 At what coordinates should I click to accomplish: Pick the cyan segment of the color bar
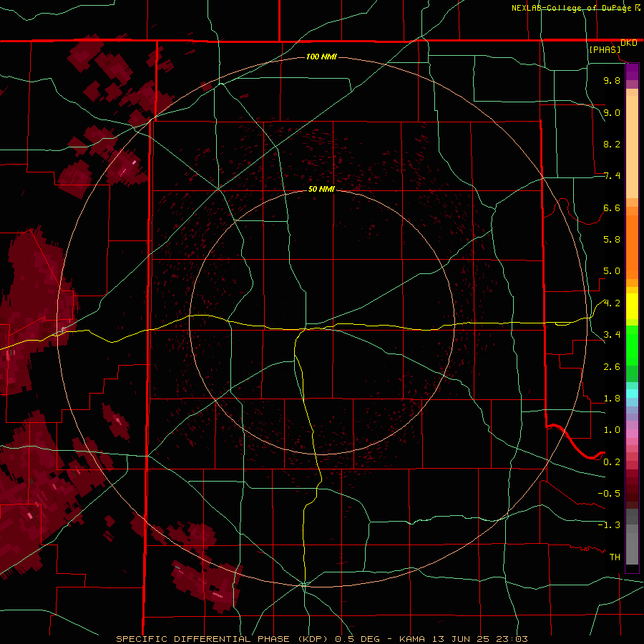coord(632,394)
